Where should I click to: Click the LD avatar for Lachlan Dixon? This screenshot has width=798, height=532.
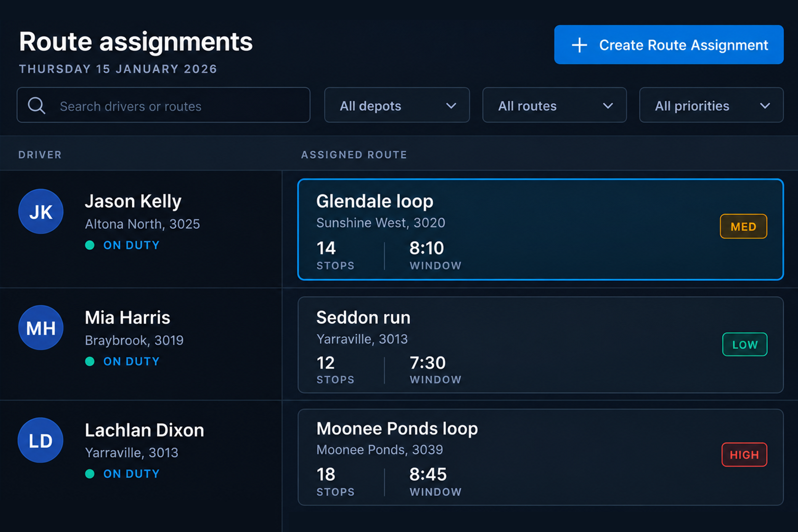click(40, 440)
